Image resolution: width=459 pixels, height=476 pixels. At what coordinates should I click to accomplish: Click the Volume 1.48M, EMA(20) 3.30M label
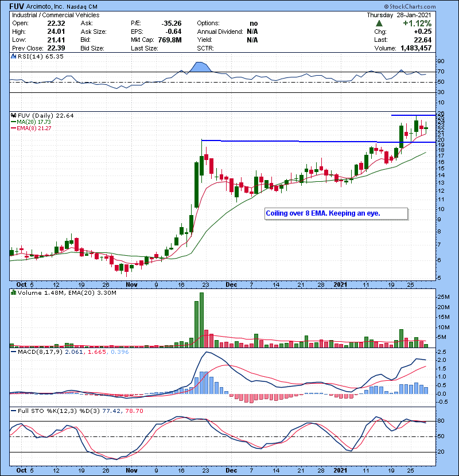[67, 292]
